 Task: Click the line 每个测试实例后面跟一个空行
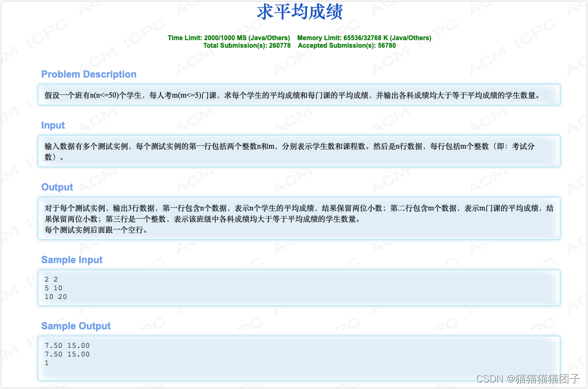[x=96, y=230]
